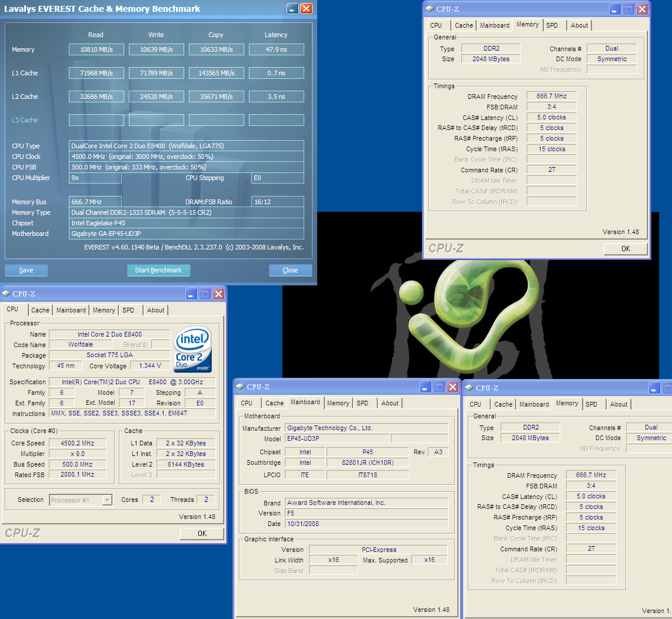Minimize the EVEREST benchmark window
The image size is (672, 619).
coord(292,9)
